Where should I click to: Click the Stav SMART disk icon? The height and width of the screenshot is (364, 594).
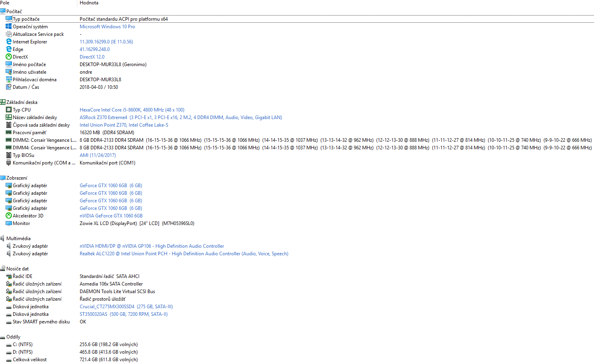(8, 322)
